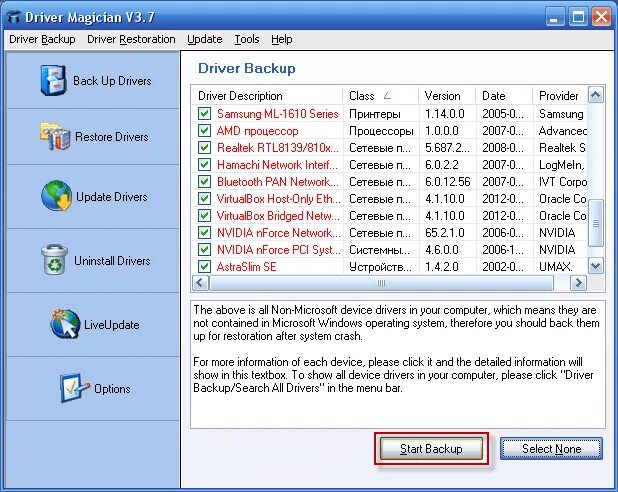Click the Back Up Drivers icon
Image resolution: width=618 pixels, height=492 pixels.
(53, 80)
